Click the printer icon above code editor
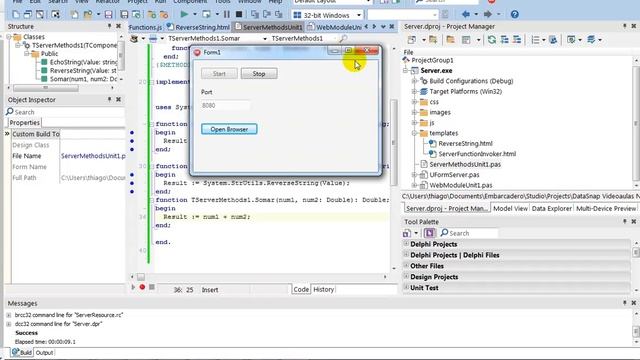640x360 pixels. pos(153,38)
